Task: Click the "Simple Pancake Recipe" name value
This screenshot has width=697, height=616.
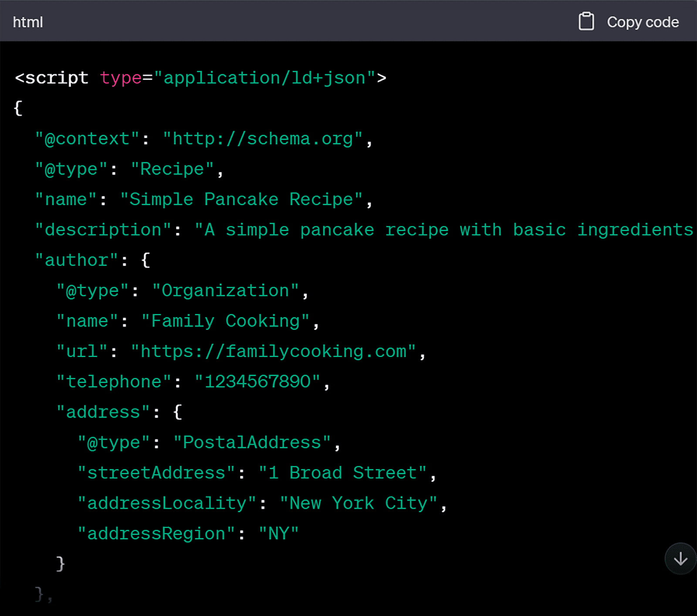Action: coord(245,199)
